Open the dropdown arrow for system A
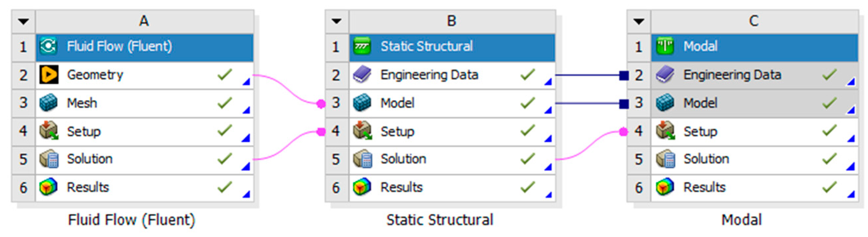Image resolution: width=868 pixels, height=237 pixels. click(x=23, y=22)
